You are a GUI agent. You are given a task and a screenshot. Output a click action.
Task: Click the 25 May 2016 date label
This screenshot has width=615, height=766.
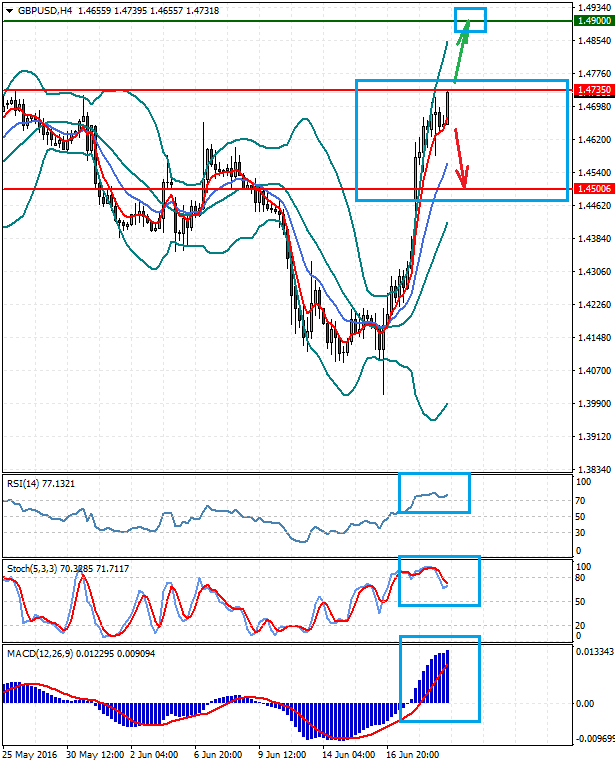pyautogui.click(x=31, y=753)
